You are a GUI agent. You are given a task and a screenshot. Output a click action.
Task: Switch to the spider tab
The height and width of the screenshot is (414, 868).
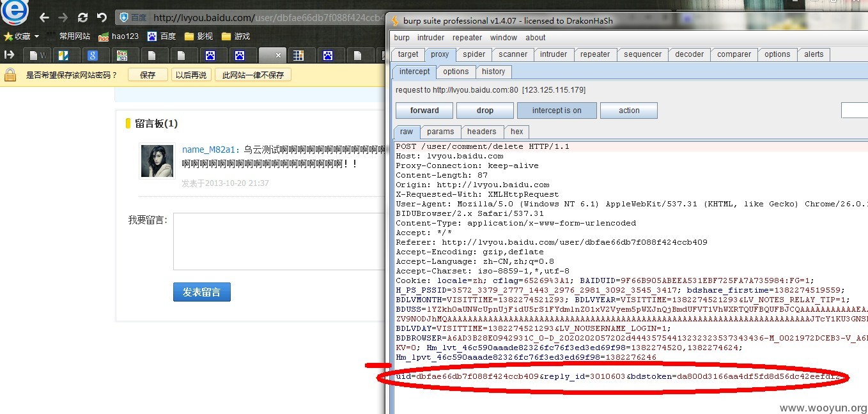click(x=474, y=54)
